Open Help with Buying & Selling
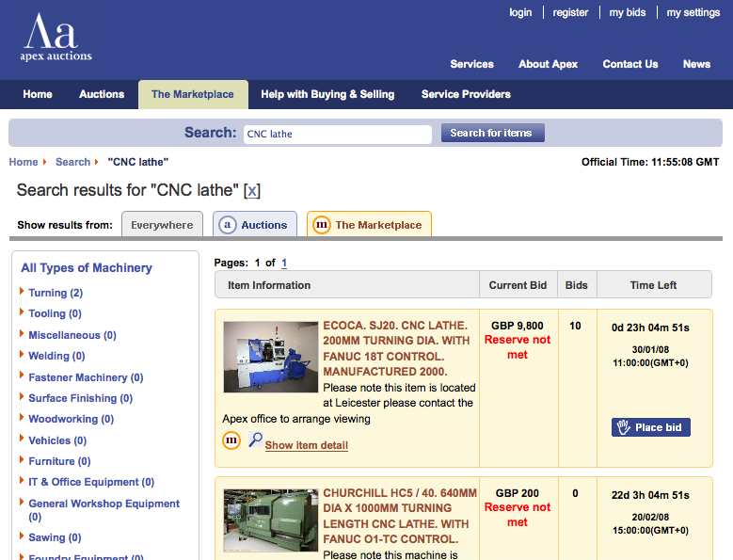Screen dimensions: 733x560 click(327, 94)
